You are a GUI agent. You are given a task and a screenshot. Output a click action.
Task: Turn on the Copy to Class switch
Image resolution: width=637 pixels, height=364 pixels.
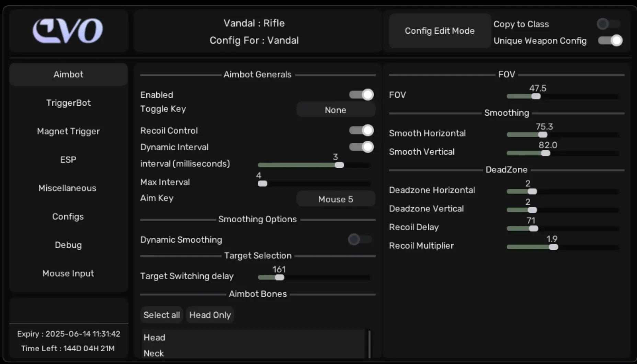click(x=608, y=24)
